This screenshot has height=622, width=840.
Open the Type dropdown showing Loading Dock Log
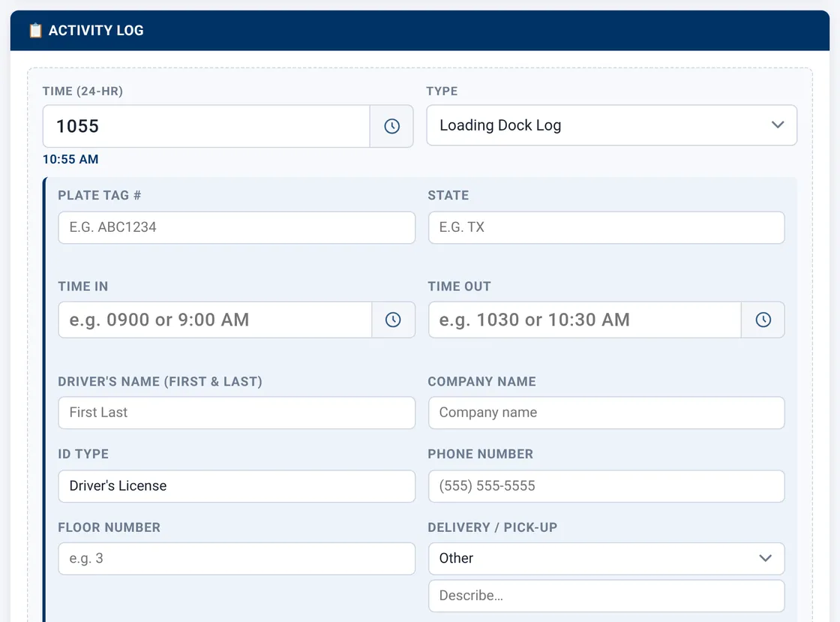tap(611, 125)
